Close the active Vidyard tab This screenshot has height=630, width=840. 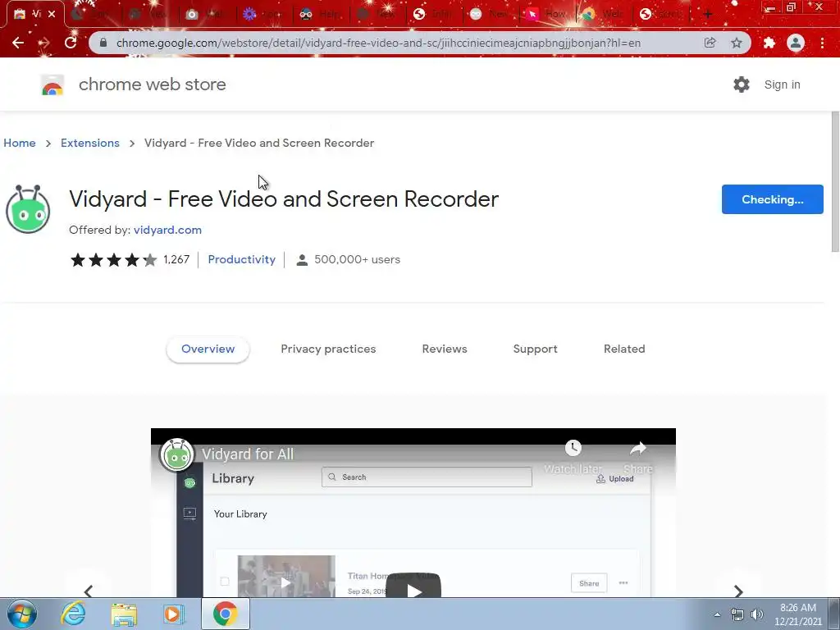(x=52, y=14)
